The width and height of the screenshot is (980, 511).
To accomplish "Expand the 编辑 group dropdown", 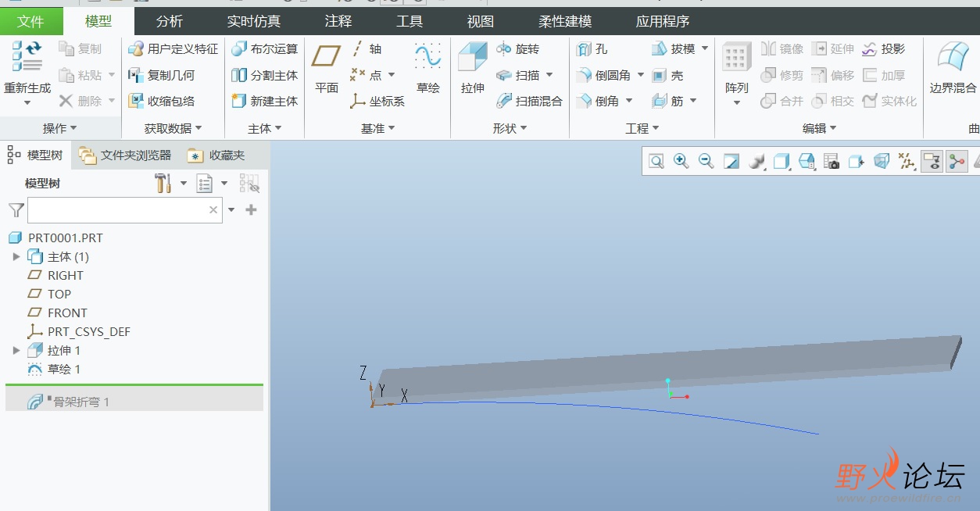I will pos(820,127).
